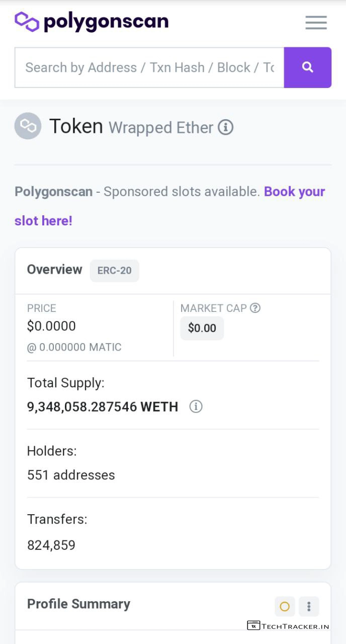Image resolution: width=346 pixels, height=644 pixels.
Task: Click the Overview card heading
Action: [54, 270]
